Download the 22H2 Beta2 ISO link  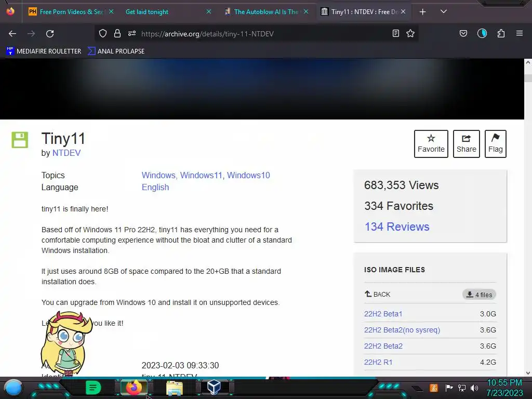pos(383,346)
